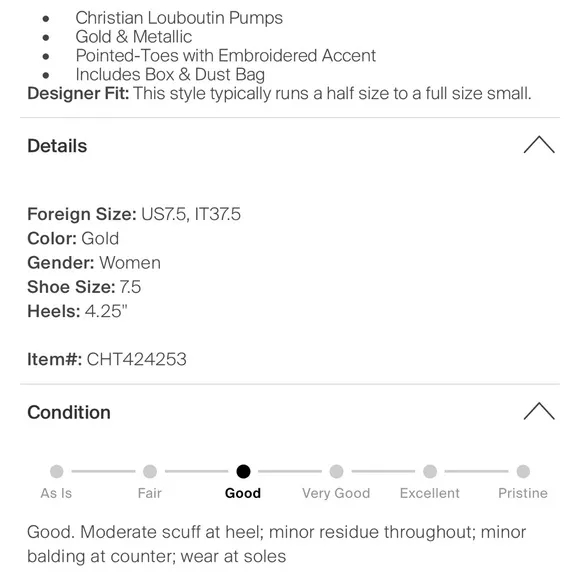
Task: Select the Good condition dot
Action: pos(243,471)
